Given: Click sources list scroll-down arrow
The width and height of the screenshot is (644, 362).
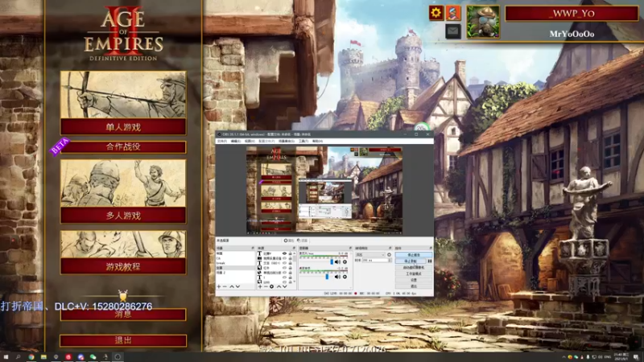Looking at the screenshot, I should click(x=295, y=281).
